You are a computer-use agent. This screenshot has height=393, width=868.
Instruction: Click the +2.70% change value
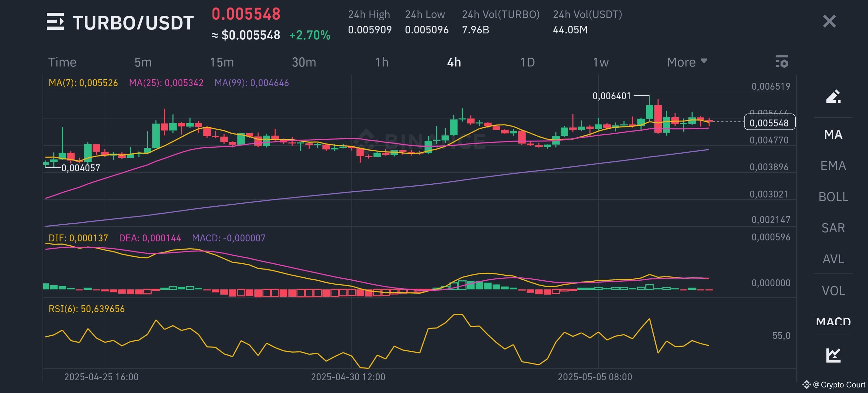click(x=310, y=35)
